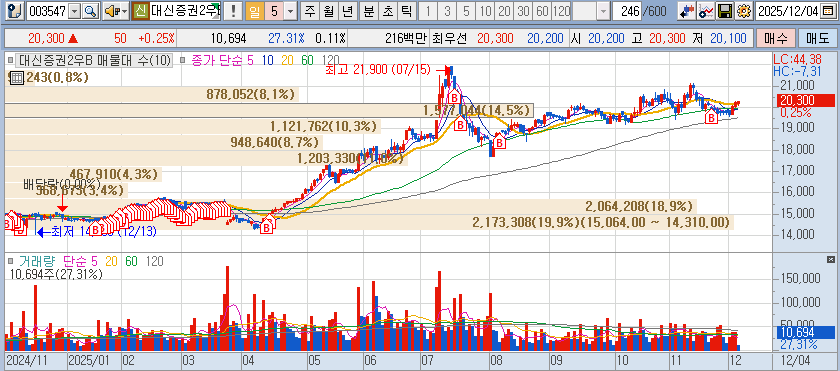Open the add indicator chart icon
Screen dimensions: 840x371
pos(706,10)
